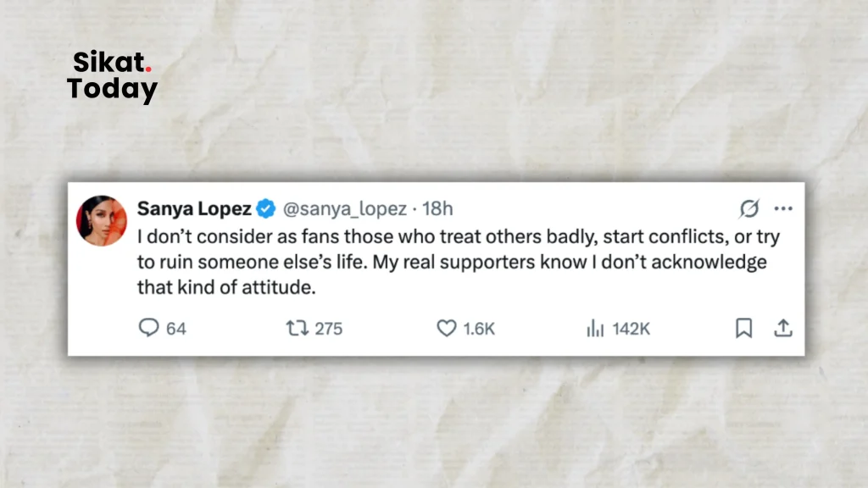Open view analytics bar chart icon
This screenshot has width=868, height=488.
point(595,328)
